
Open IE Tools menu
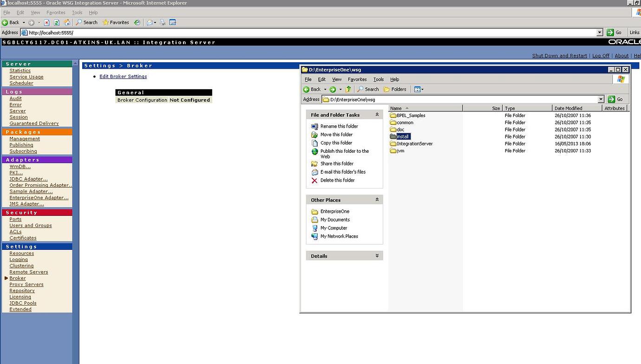pos(77,13)
